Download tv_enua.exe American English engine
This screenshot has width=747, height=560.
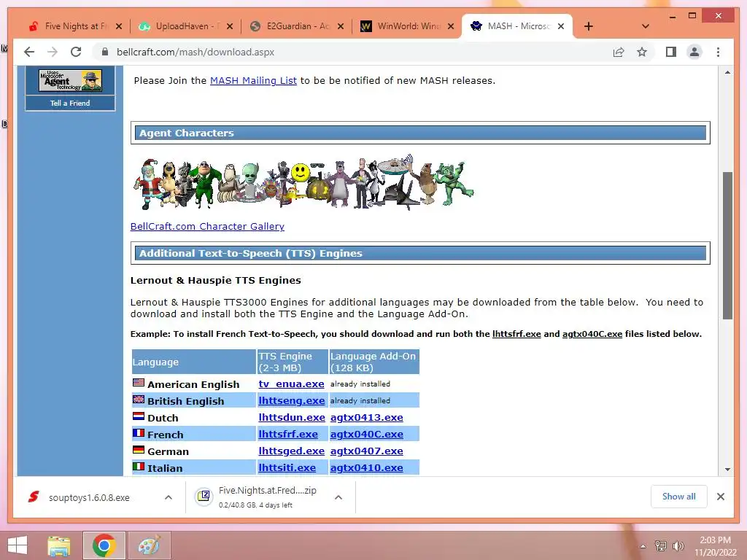tap(291, 384)
